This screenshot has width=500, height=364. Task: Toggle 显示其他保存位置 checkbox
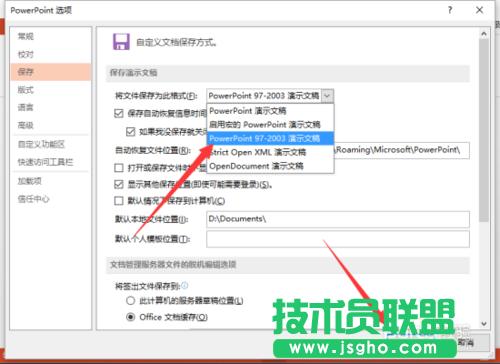point(119,184)
